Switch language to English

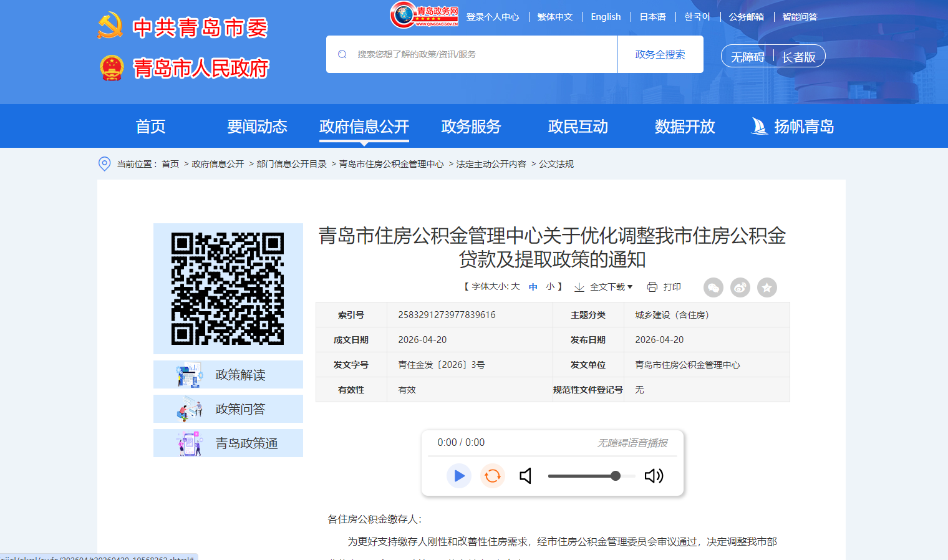point(606,17)
